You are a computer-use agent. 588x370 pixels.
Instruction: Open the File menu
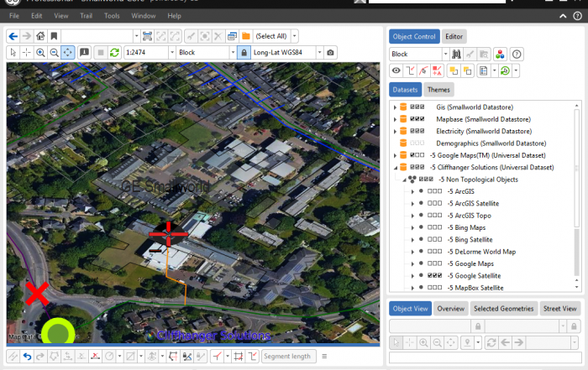14,16
